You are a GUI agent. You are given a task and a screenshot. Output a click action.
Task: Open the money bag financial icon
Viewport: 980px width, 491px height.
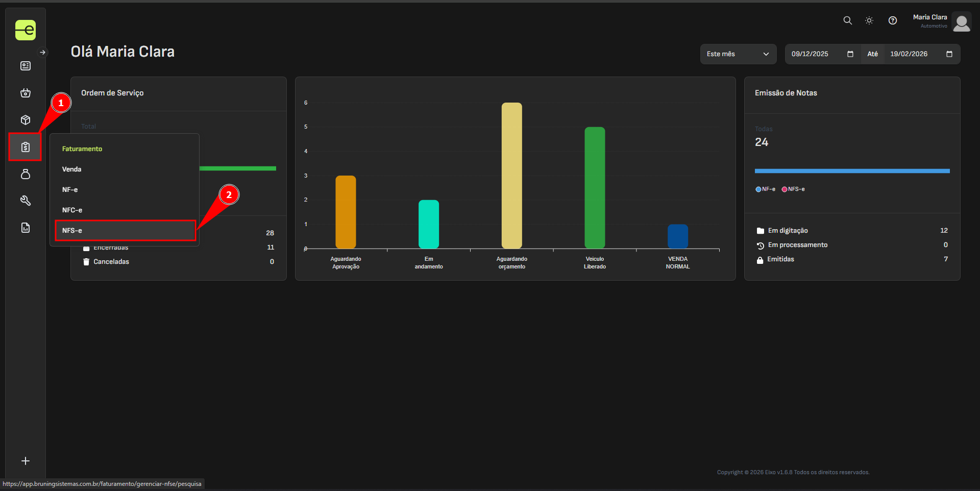(26, 174)
